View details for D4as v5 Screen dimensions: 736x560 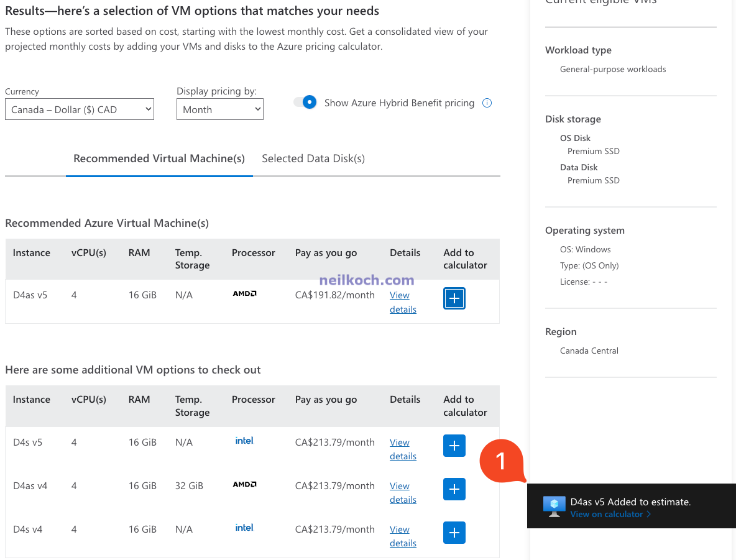[x=403, y=302]
